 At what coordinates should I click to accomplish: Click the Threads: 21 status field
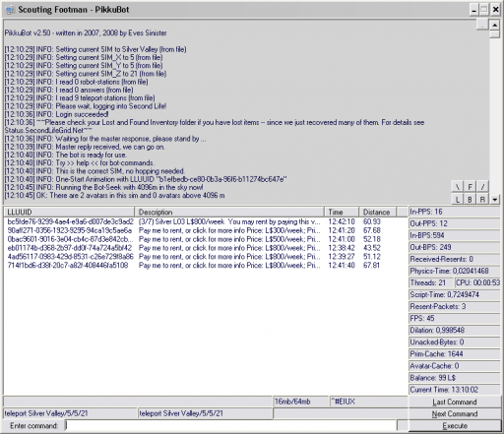(x=431, y=282)
